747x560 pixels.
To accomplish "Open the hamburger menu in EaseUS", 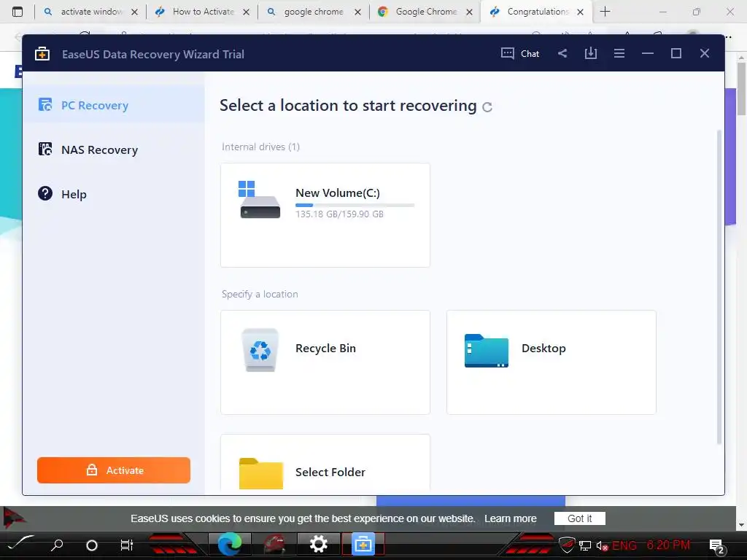I will 619,53.
